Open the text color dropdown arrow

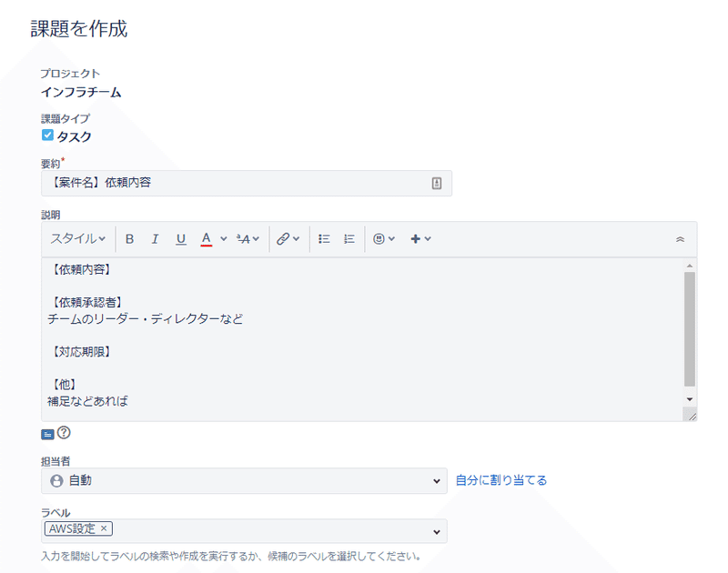[x=223, y=239]
